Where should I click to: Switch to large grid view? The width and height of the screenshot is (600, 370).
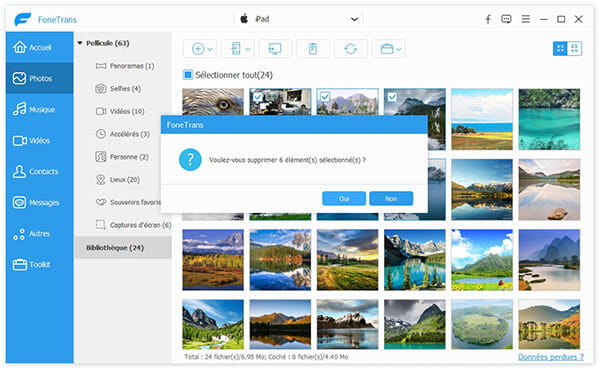tap(560, 49)
